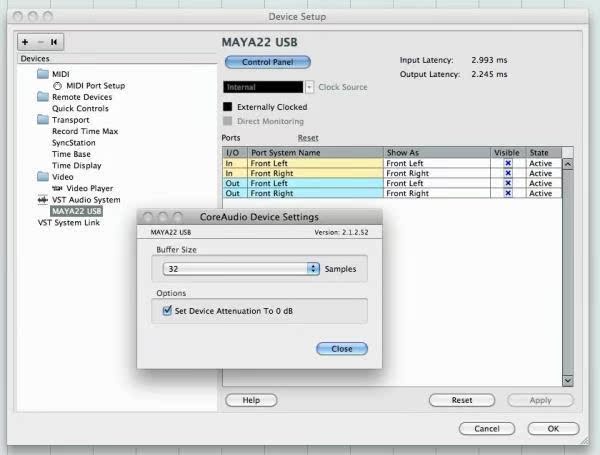The width and height of the screenshot is (600, 455).
Task: Click the minus remove device icon
Action: (x=41, y=42)
